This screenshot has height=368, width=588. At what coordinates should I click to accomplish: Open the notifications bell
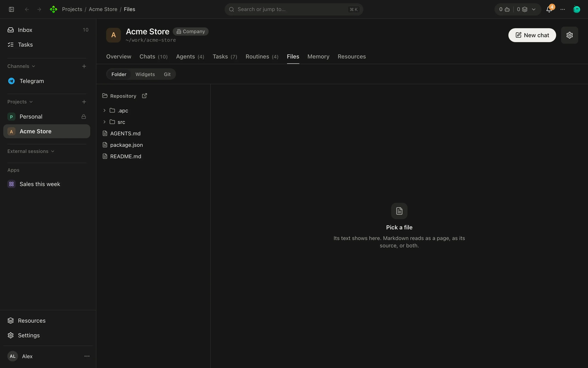coord(549,9)
